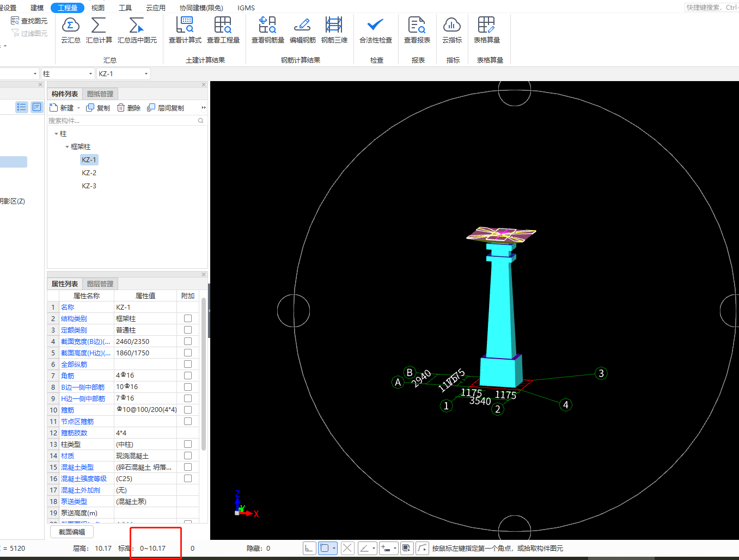Viewport: 739px width, 560px height.
Task: Tick the 附加 checkbox for 角筋
Action: point(188,376)
